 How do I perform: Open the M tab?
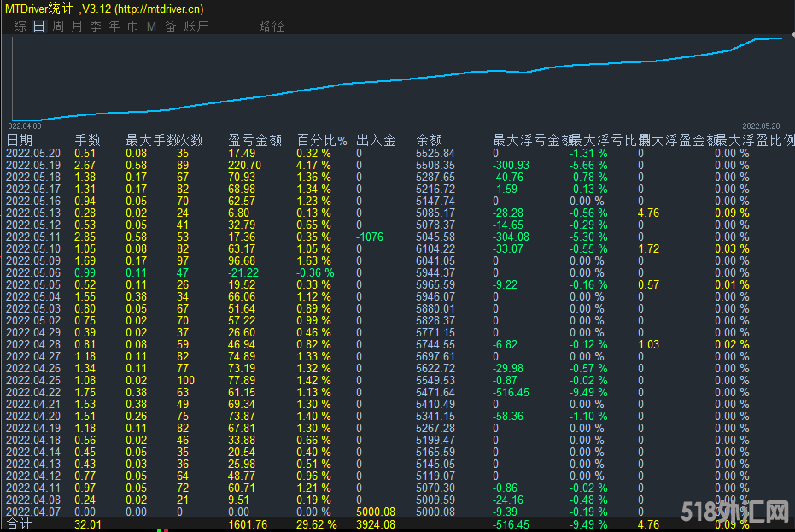click(x=151, y=26)
